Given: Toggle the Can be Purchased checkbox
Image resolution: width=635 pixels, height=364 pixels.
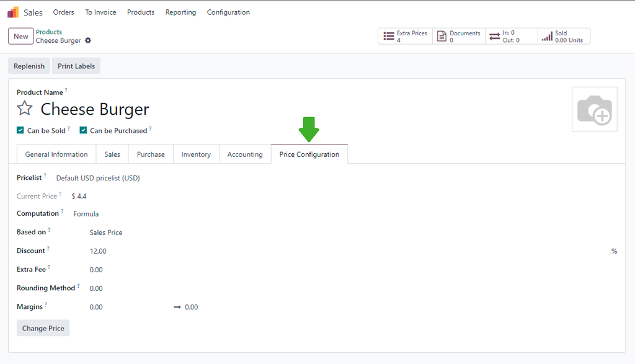Looking at the screenshot, I should pyautogui.click(x=83, y=130).
